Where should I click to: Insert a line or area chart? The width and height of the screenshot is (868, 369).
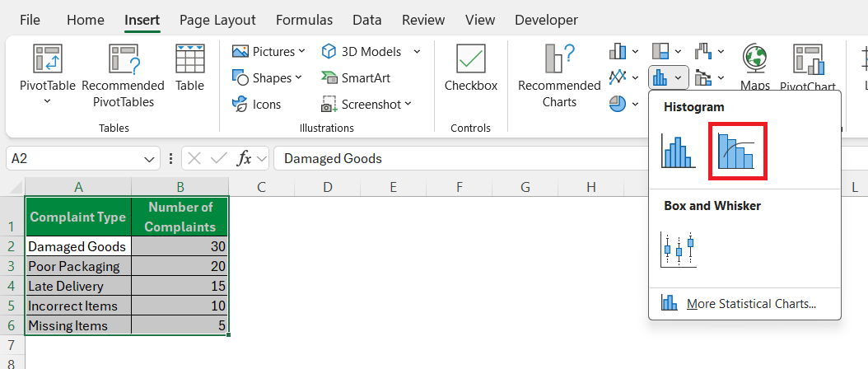[x=617, y=77]
